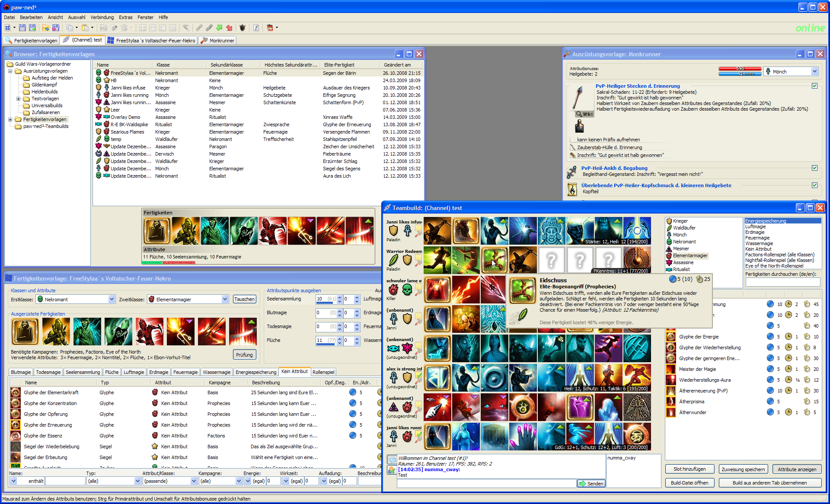Screen dimensions: 830x504
Task: Open the Verbindung menu
Action: [x=102, y=17]
